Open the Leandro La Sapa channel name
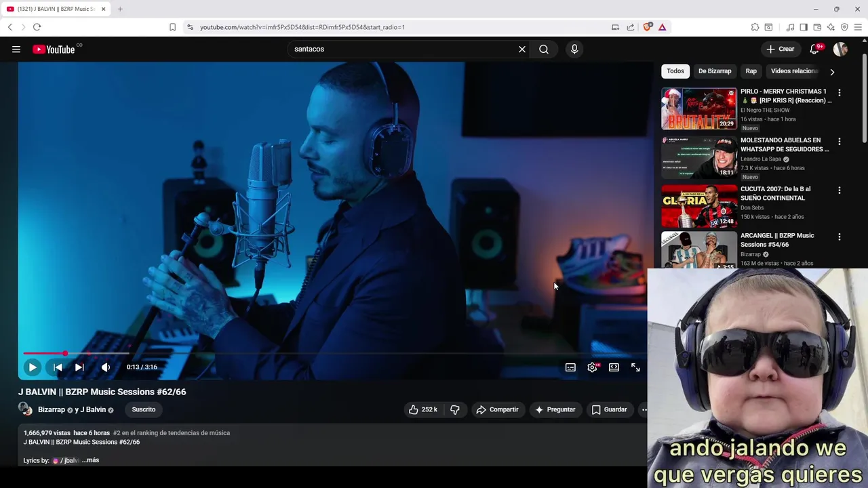 761,159
